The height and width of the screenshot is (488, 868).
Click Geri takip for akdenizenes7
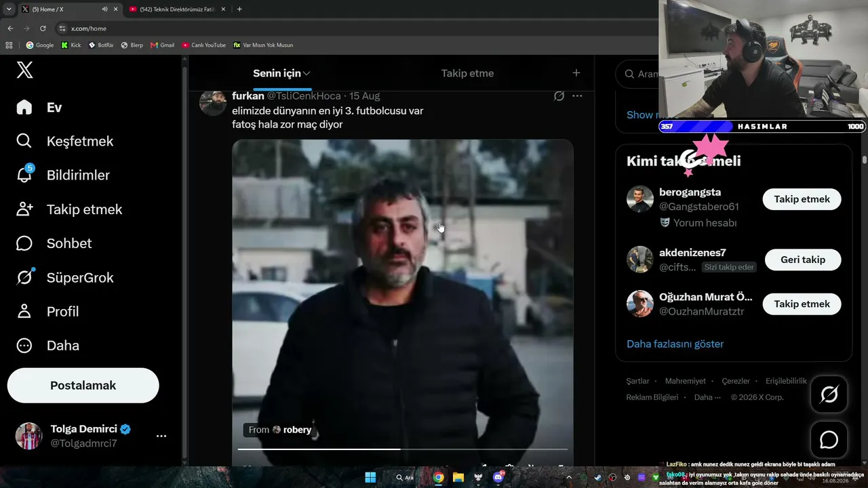tap(803, 260)
